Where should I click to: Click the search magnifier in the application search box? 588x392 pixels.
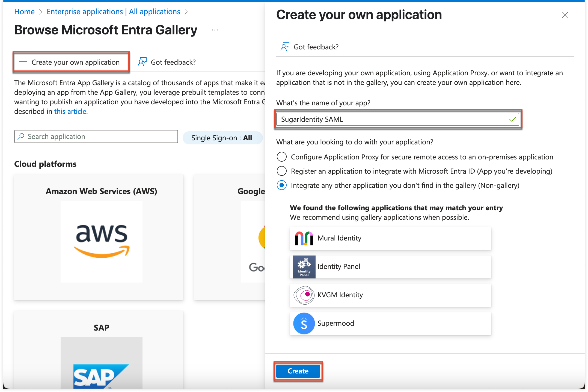(21, 136)
